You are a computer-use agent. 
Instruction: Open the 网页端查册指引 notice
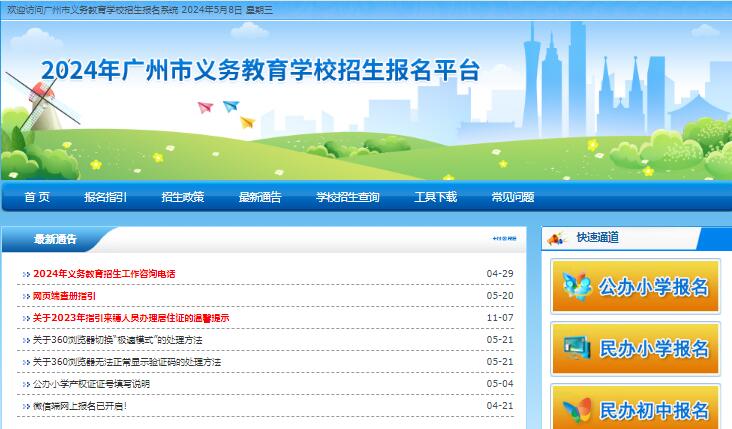[64, 296]
